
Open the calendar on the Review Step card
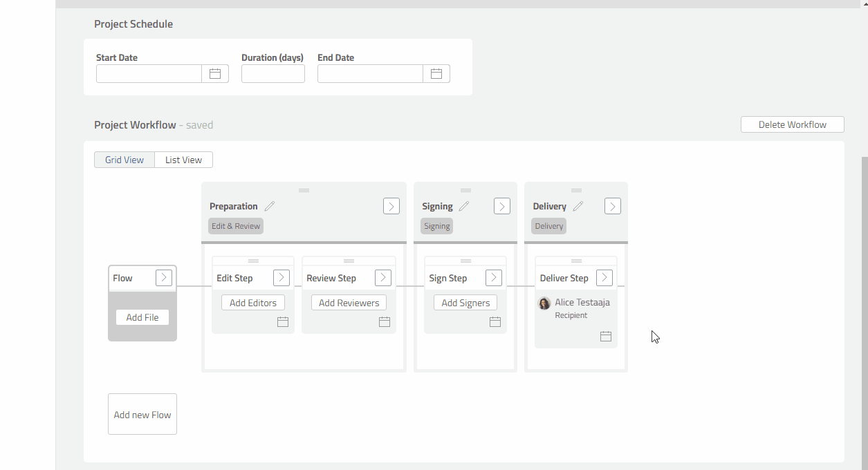point(385,321)
